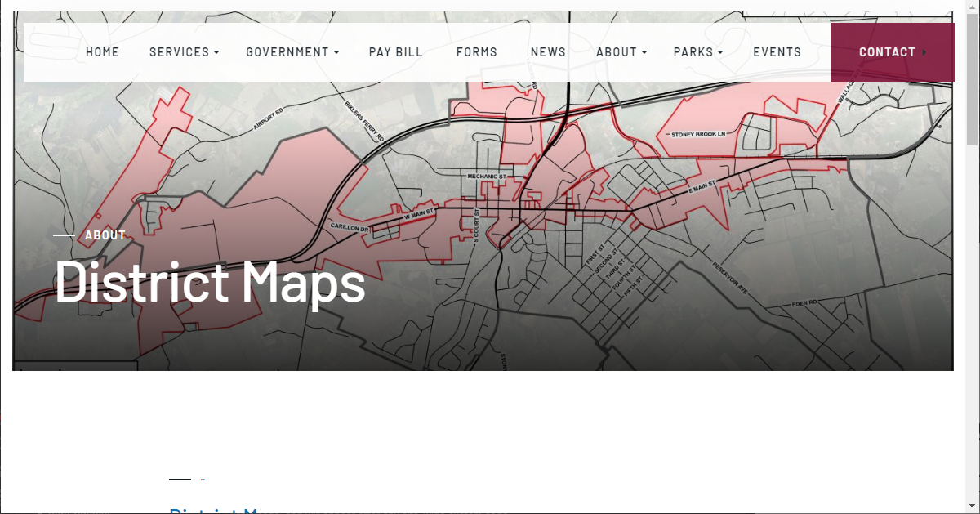This screenshot has width=980, height=514.
Task: Click the ABOUT breadcrumb label on the banner
Action: (x=105, y=235)
